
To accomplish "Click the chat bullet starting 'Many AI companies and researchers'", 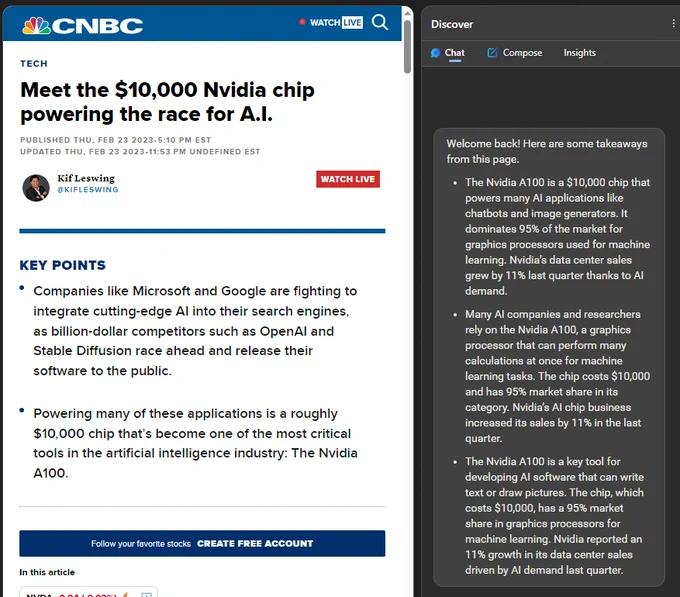I will point(557,376).
